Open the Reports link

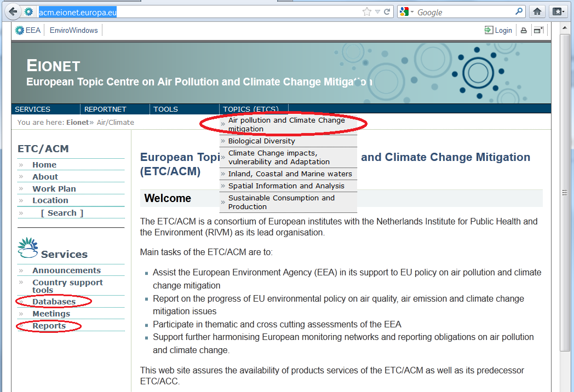(x=49, y=326)
